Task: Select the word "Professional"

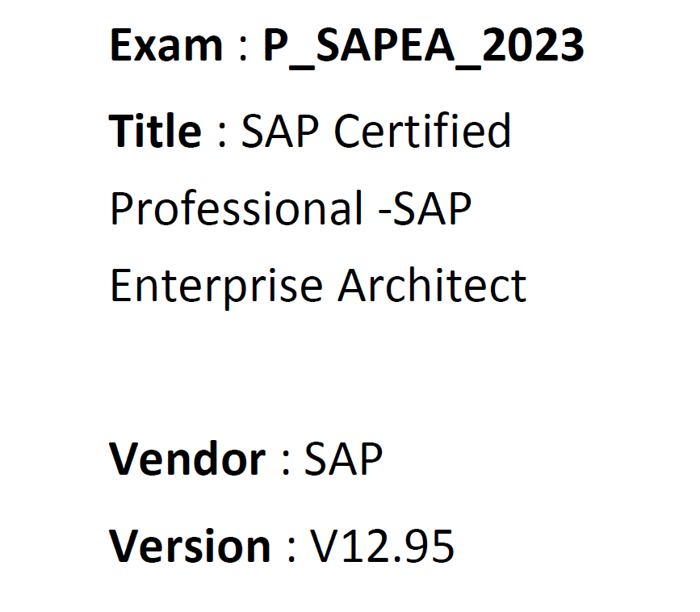Action: coord(237,207)
